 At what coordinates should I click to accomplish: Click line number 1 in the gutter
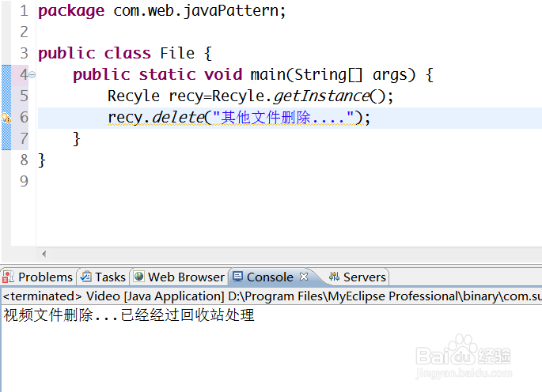click(24, 11)
